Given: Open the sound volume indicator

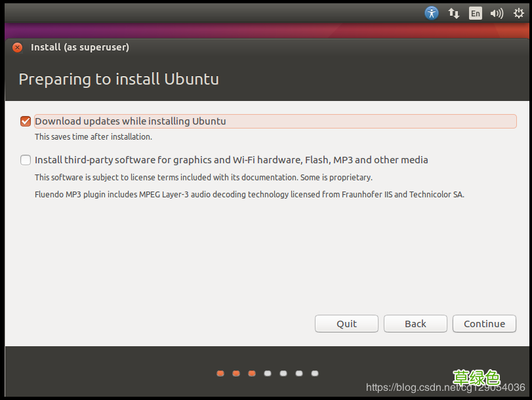Looking at the screenshot, I should tap(497, 14).
